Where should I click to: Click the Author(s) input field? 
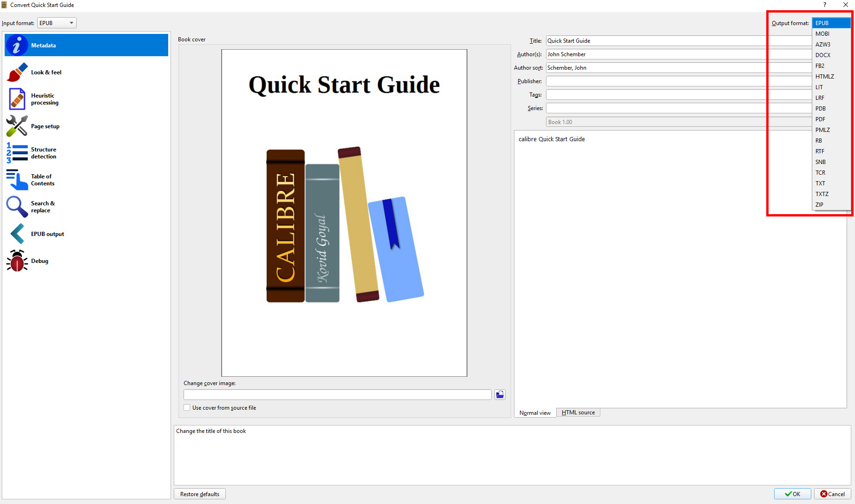(679, 54)
